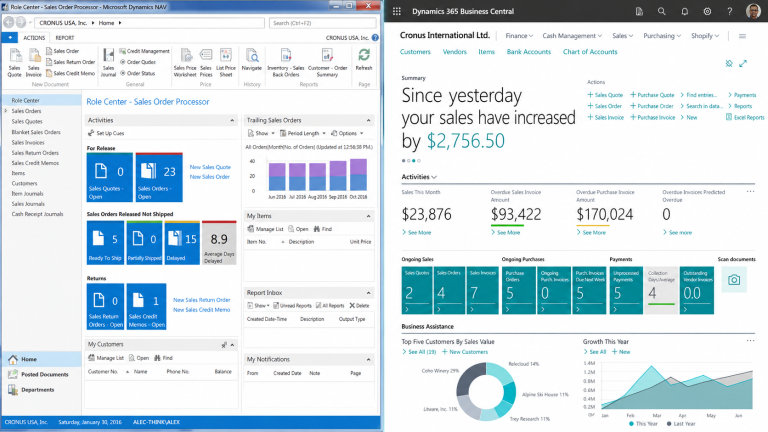Select Order Quotes radio option in NAV ribbon

point(138,62)
